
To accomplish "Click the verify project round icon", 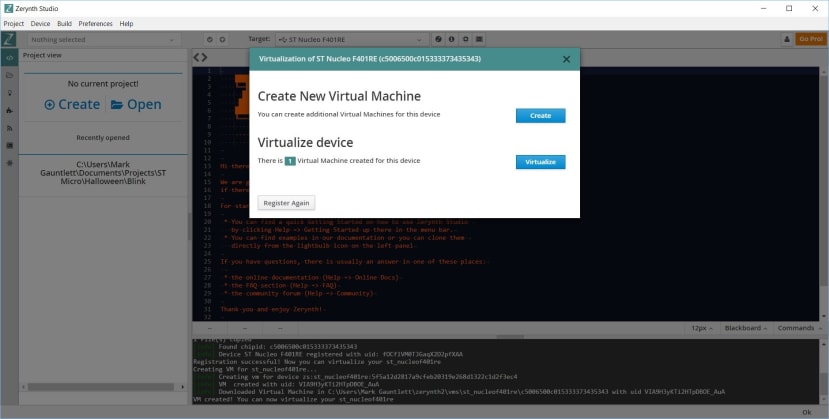I will coord(210,40).
